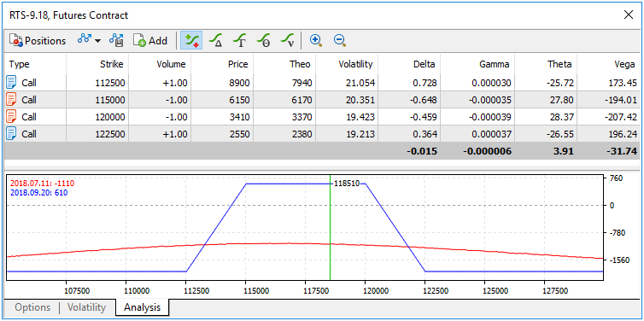The width and height of the screenshot is (644, 321).
Task: Show the Delta chart icon
Action: point(215,40)
